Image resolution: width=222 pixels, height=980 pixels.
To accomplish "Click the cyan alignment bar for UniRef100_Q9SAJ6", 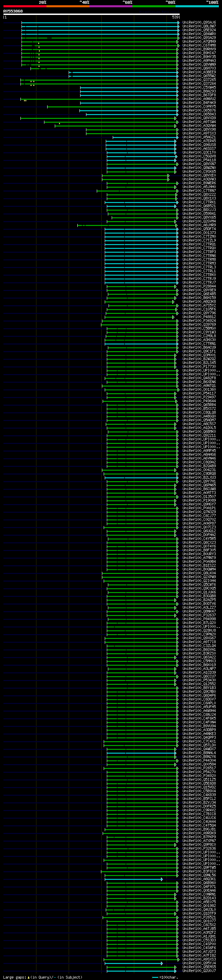I will 101,23.
